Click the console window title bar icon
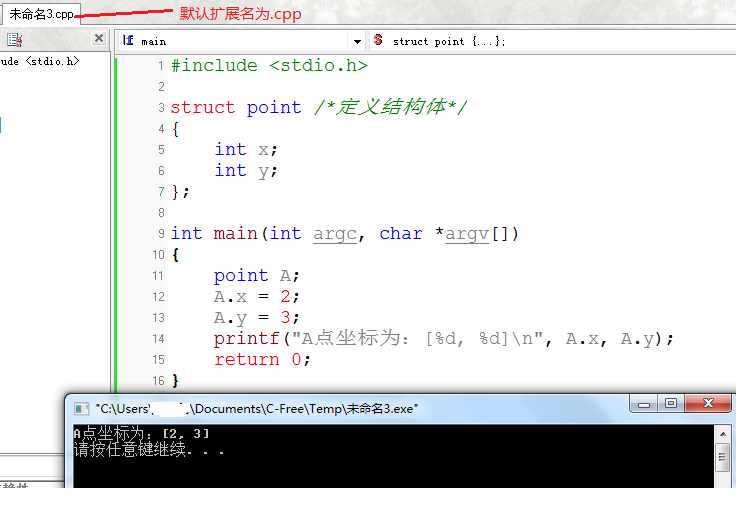 [x=81, y=409]
